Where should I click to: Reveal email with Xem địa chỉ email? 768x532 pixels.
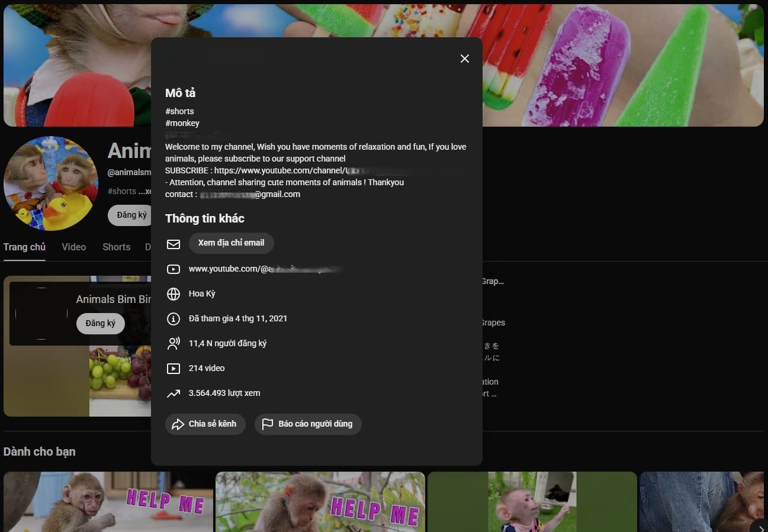(232, 243)
